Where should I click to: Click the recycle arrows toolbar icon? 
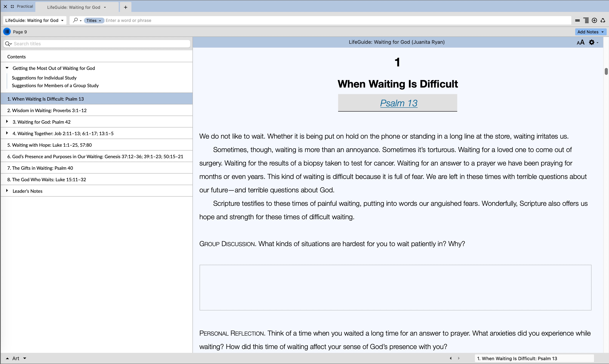pos(603,21)
